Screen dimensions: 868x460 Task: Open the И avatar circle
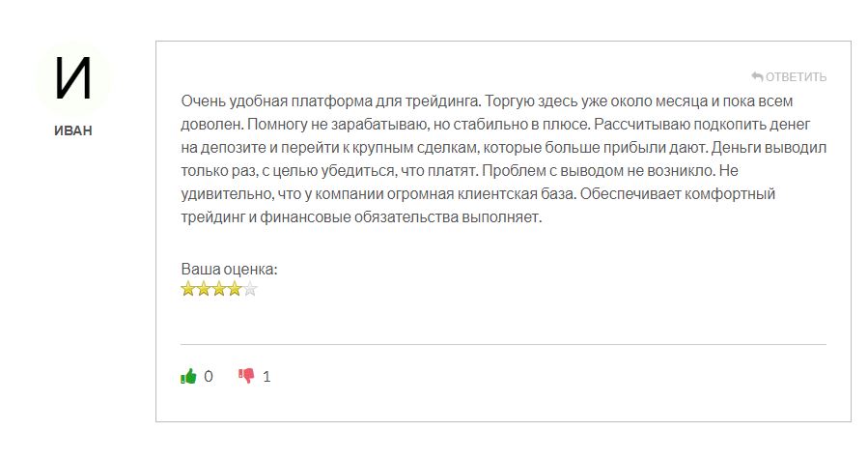click(x=72, y=80)
